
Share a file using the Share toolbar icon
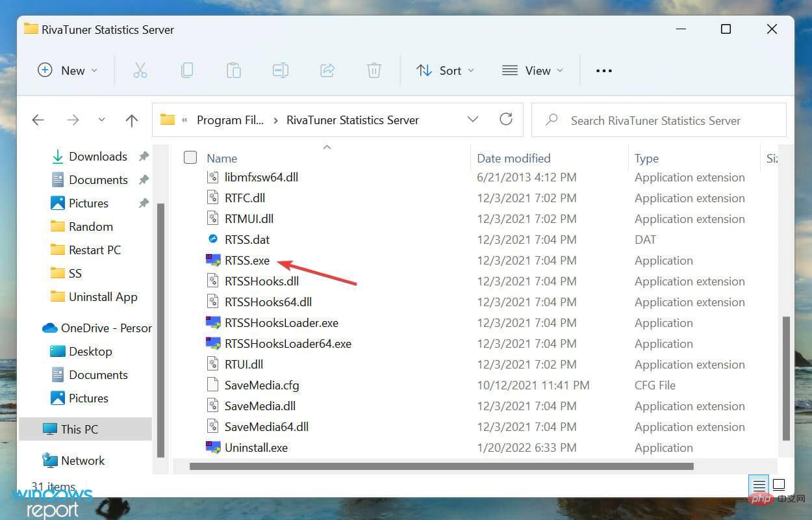coord(327,70)
